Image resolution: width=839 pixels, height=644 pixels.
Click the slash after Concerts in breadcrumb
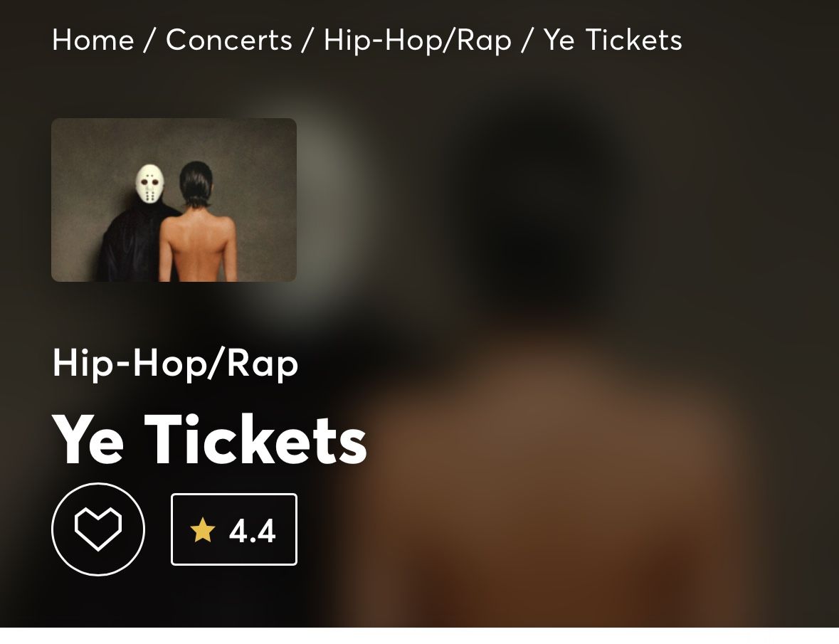(x=307, y=41)
